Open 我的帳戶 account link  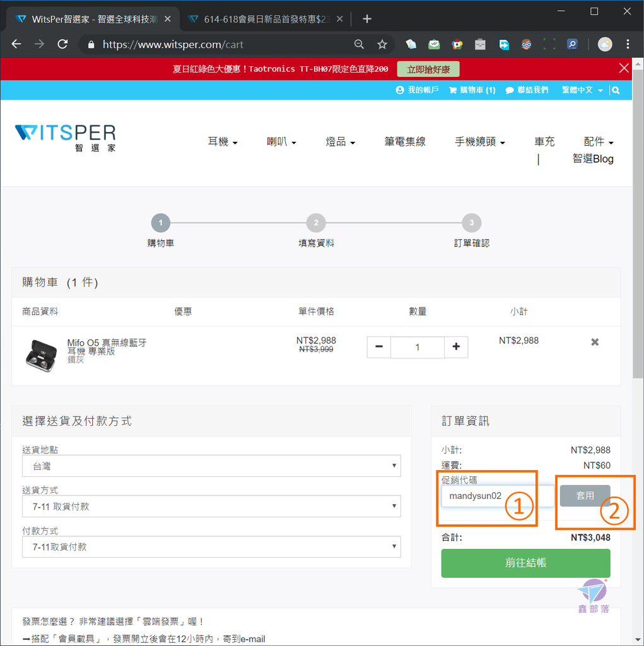click(x=417, y=90)
